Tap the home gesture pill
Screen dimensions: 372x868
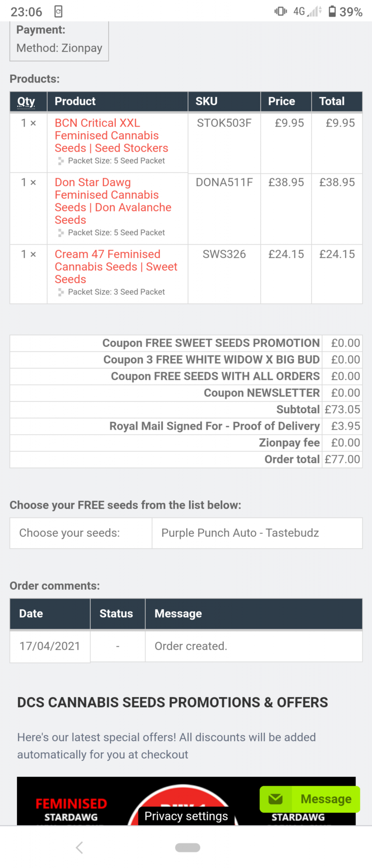tap(187, 847)
